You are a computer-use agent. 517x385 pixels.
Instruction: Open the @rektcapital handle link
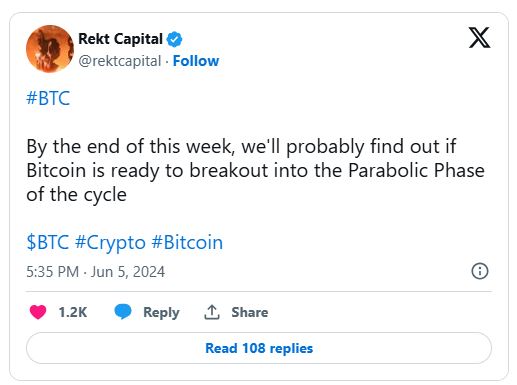pyautogui.click(x=120, y=61)
